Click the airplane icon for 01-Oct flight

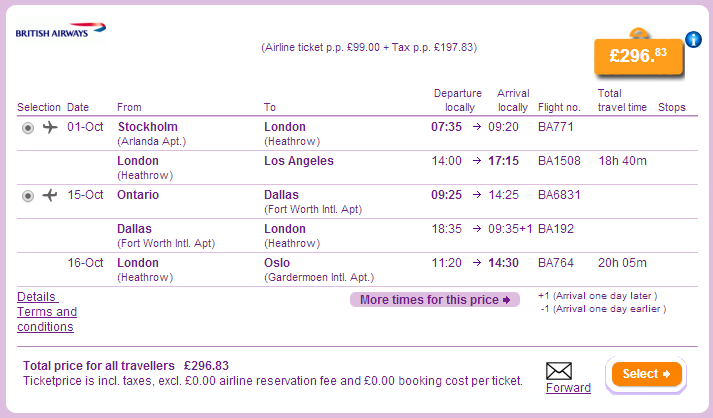tap(51, 128)
